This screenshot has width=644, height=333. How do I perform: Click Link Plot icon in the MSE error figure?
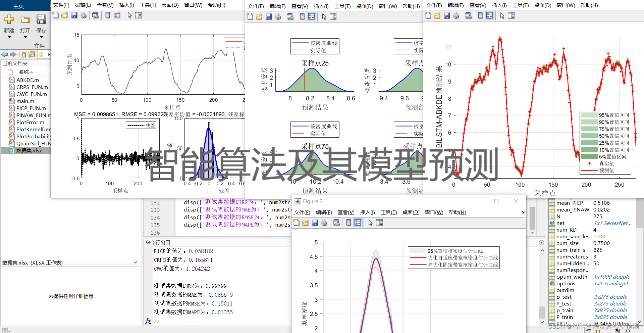(96, 15)
